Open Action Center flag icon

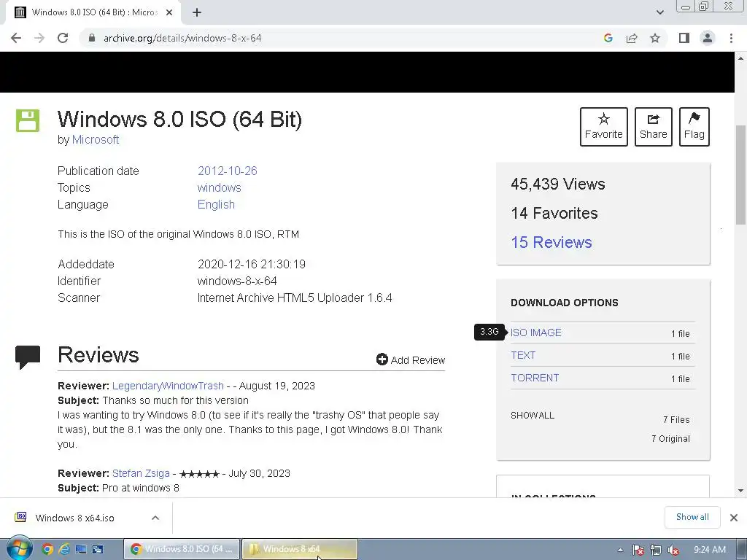coord(638,550)
